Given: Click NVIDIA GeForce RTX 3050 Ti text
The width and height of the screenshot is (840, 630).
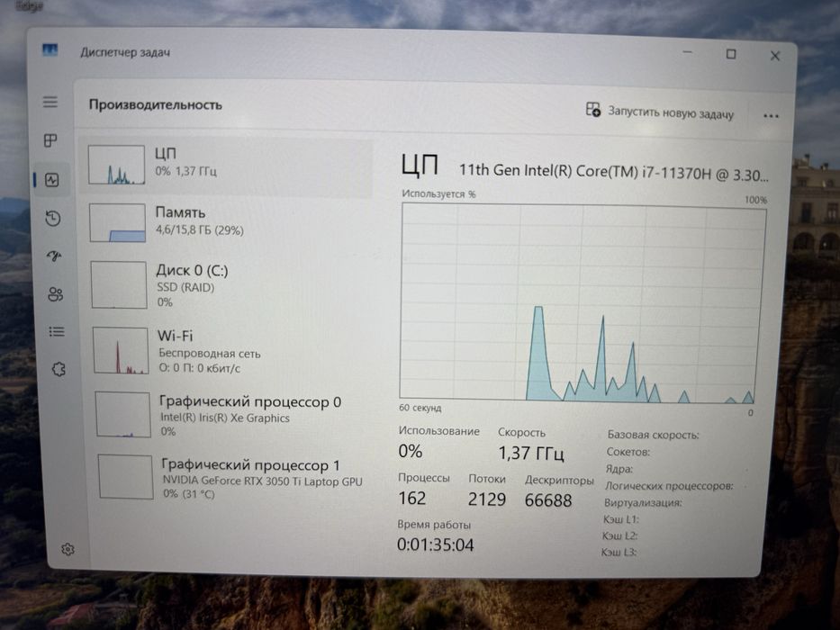Looking at the screenshot, I should [x=263, y=481].
